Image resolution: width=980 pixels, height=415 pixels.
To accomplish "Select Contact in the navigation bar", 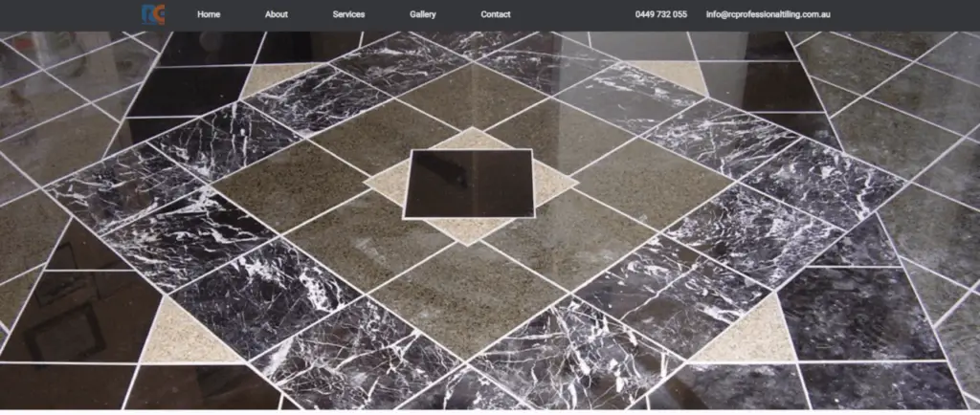I will tap(496, 14).
